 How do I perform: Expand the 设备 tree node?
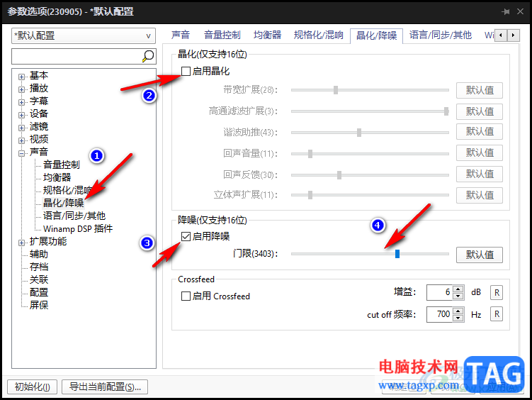point(22,115)
